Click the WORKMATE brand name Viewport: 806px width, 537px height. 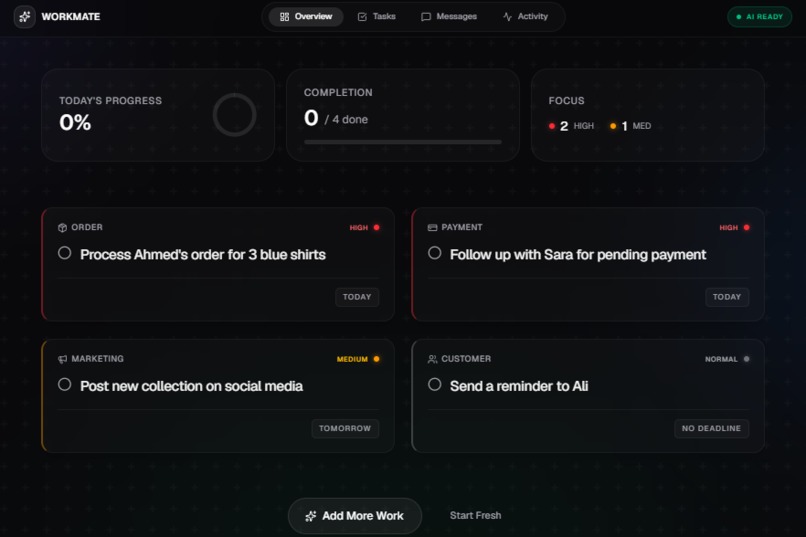(71, 17)
